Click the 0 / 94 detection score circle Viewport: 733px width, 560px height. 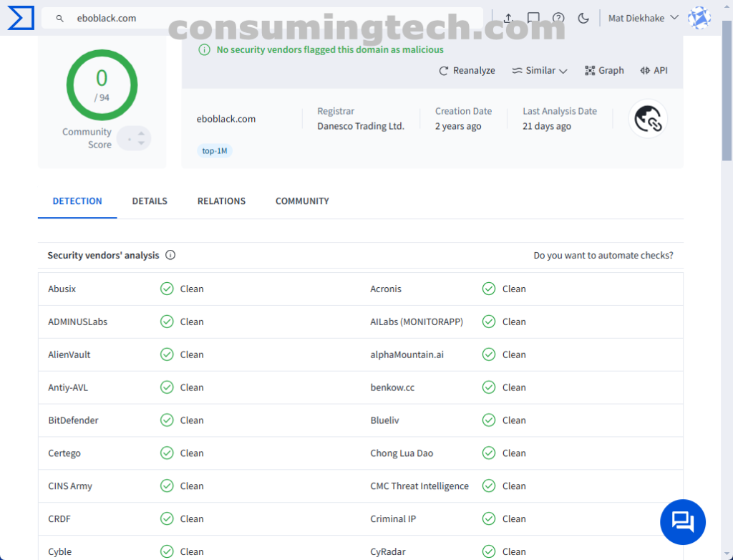coord(102,85)
